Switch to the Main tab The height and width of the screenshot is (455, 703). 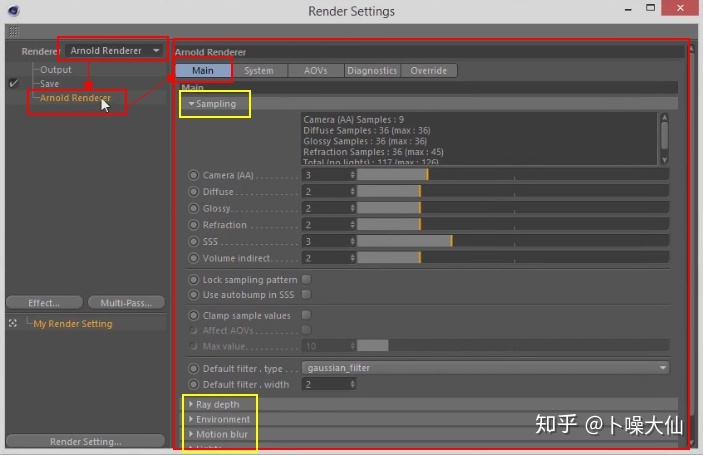pyautogui.click(x=203, y=70)
